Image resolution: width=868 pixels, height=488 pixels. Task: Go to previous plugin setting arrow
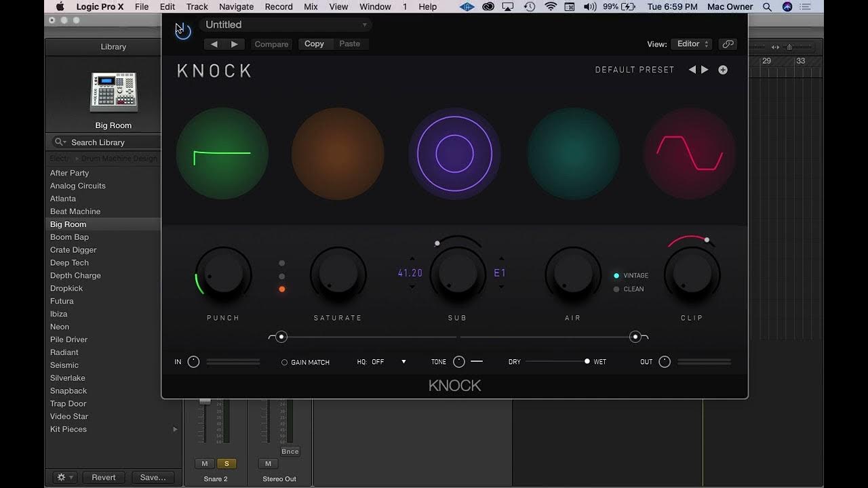pos(214,44)
